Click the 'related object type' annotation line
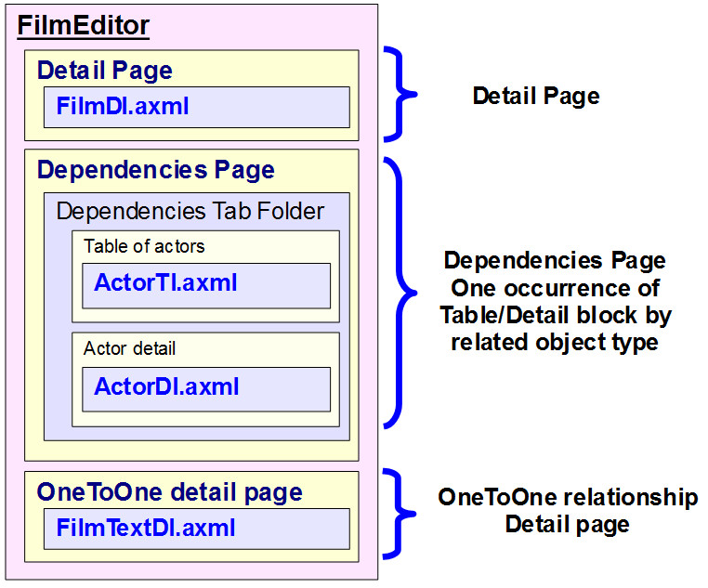The image size is (708, 588). click(555, 342)
